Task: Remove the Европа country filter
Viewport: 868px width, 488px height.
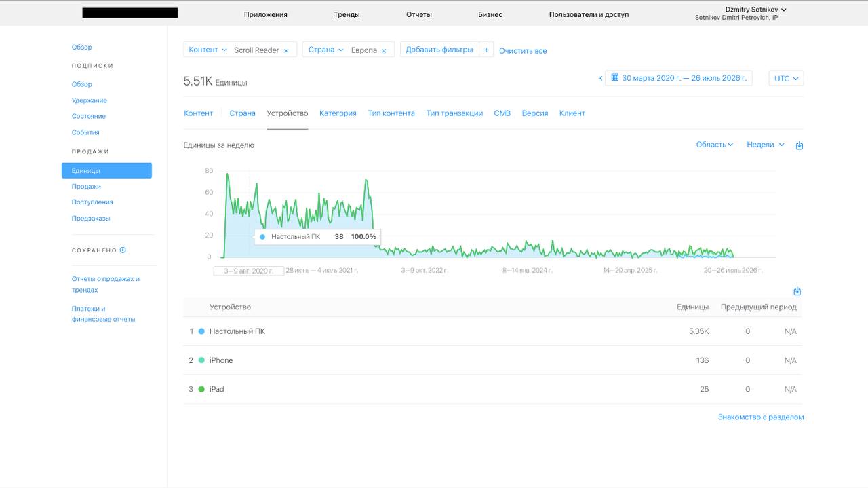Action: click(x=384, y=50)
